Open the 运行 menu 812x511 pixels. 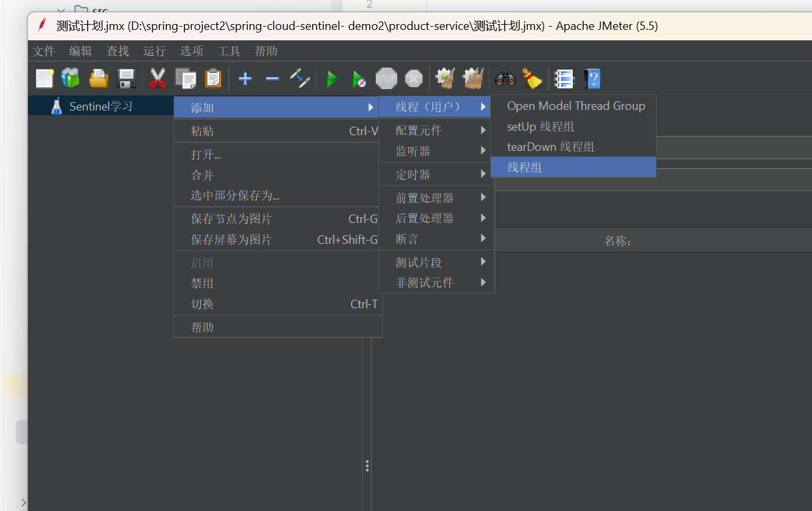155,51
